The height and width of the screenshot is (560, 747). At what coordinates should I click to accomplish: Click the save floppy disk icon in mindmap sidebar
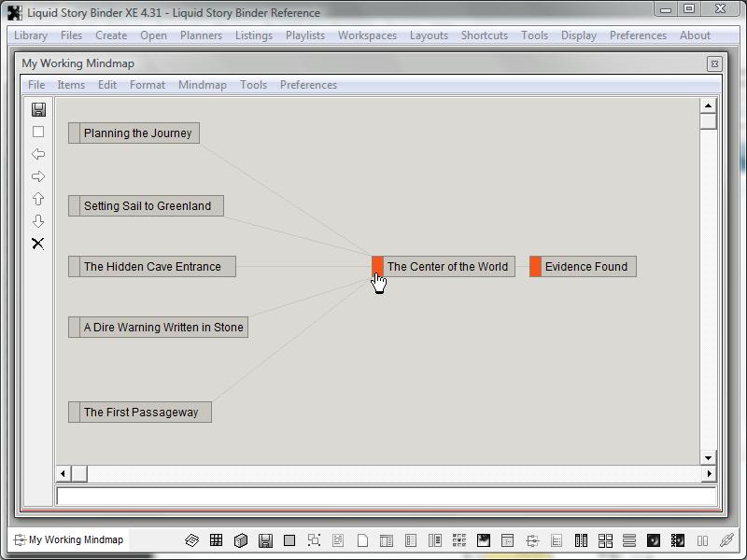click(38, 109)
